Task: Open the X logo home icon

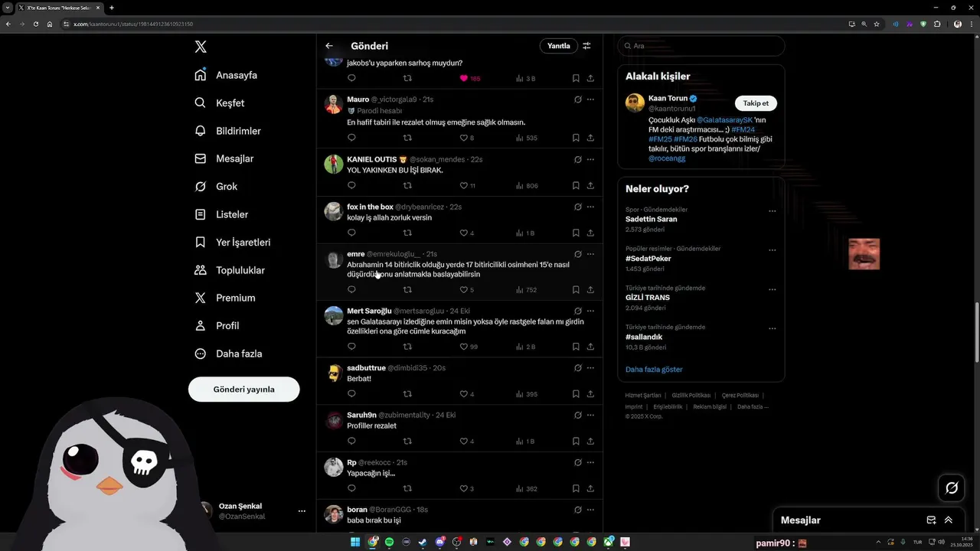Action: tap(201, 47)
